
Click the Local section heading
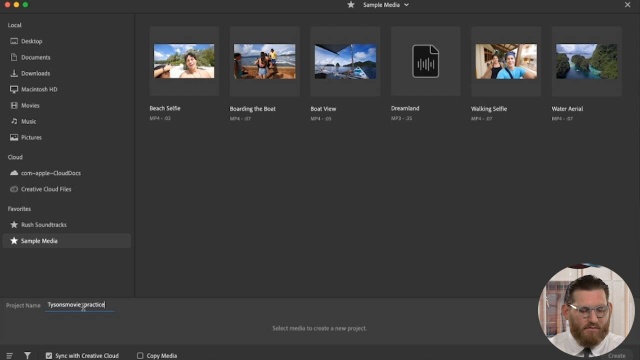pyautogui.click(x=15, y=25)
